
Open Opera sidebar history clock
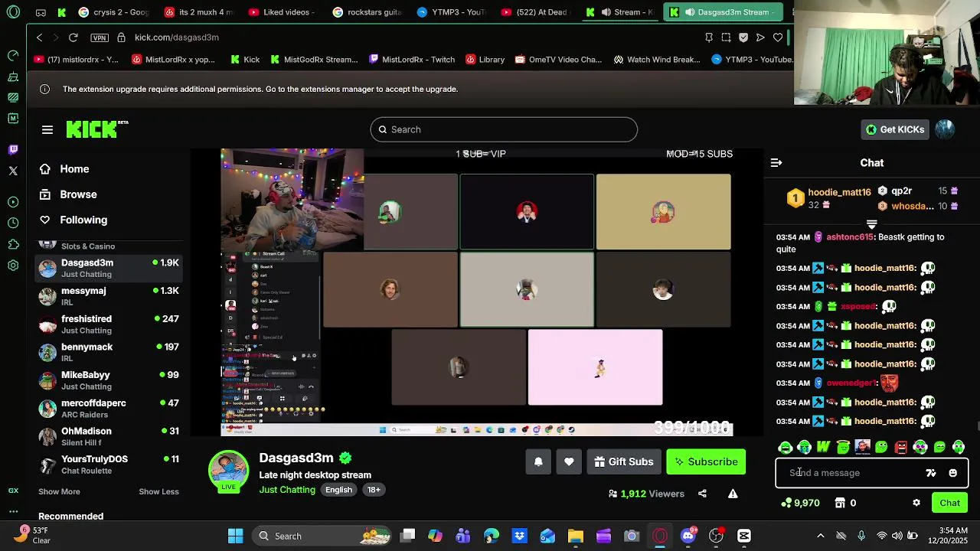click(13, 223)
